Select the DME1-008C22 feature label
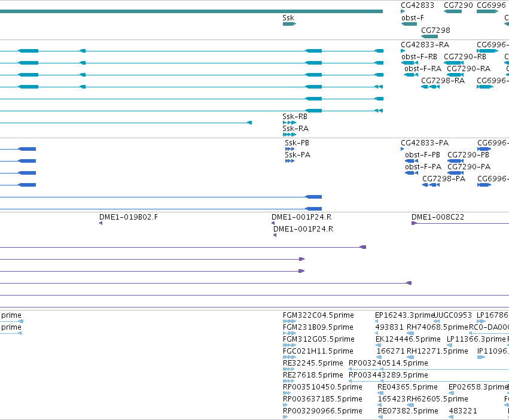This screenshot has height=420, width=509. 438,217
